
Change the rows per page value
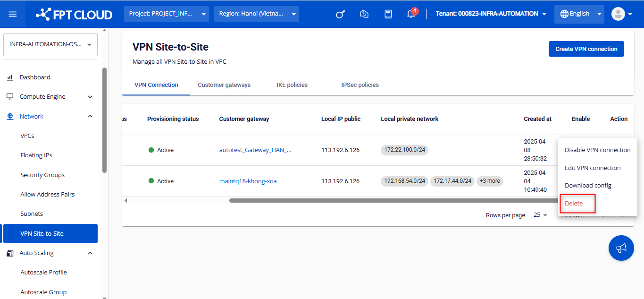tap(540, 215)
